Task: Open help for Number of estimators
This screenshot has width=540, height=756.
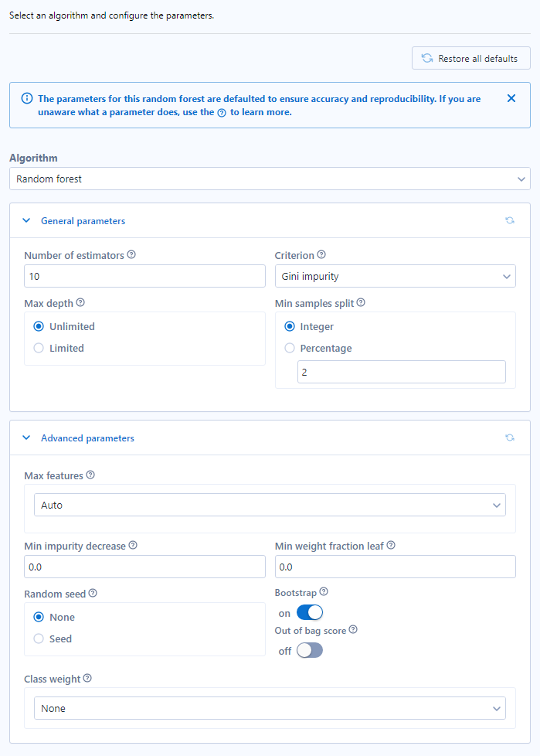Action: coord(131,254)
